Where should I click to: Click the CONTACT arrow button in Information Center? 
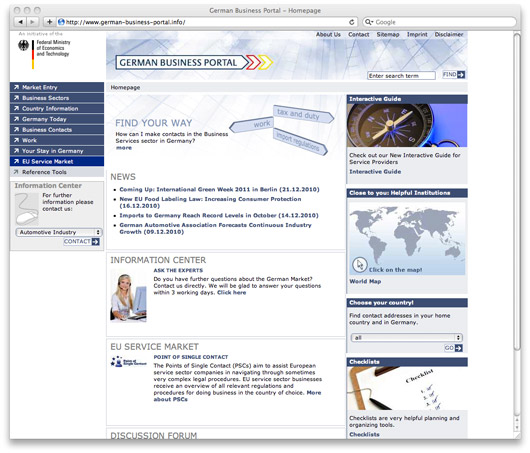click(x=81, y=241)
